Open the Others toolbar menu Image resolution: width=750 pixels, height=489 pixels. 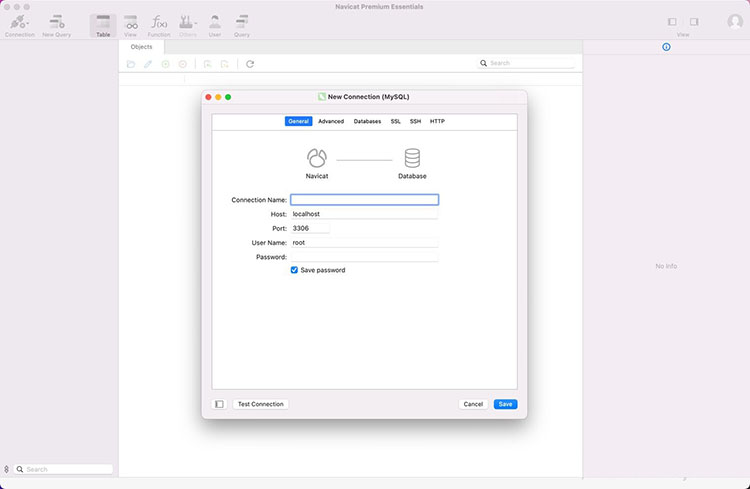188,25
